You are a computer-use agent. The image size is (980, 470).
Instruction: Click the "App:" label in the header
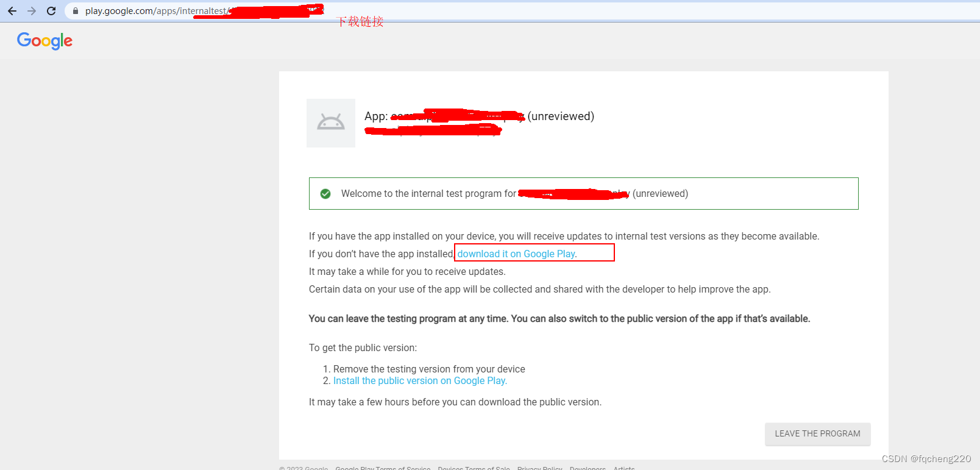pos(376,116)
